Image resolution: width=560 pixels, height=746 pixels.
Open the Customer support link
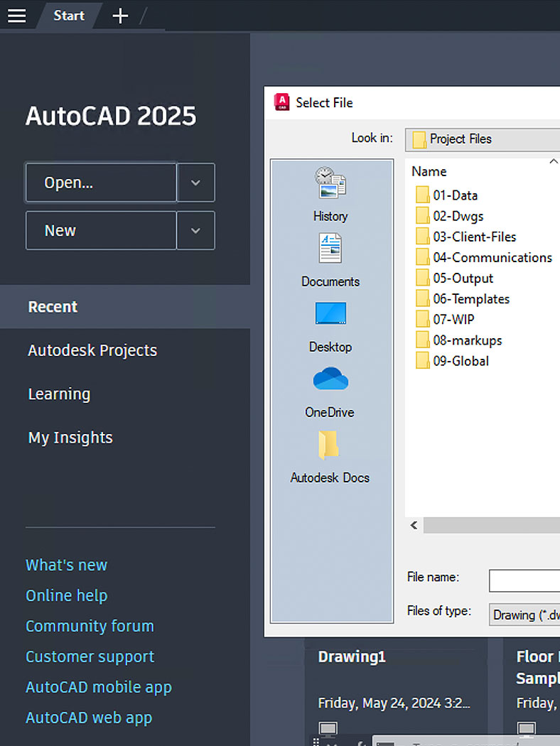coord(90,656)
